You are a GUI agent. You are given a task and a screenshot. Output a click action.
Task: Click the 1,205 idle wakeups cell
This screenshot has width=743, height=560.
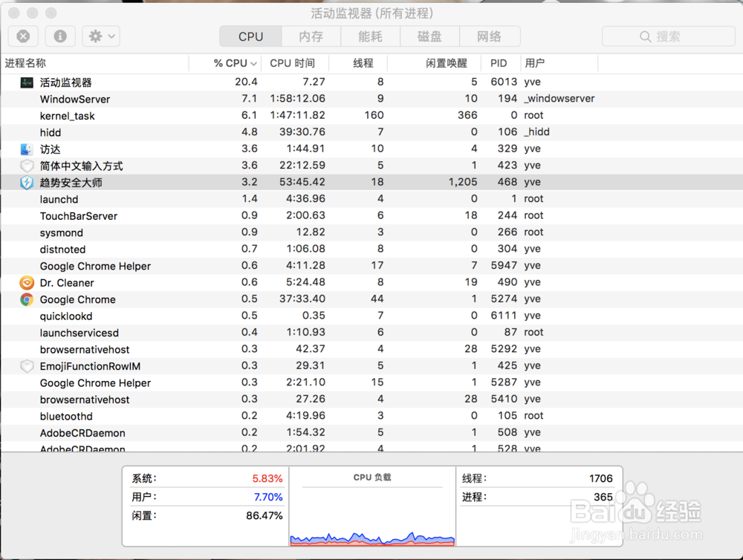pos(462,182)
